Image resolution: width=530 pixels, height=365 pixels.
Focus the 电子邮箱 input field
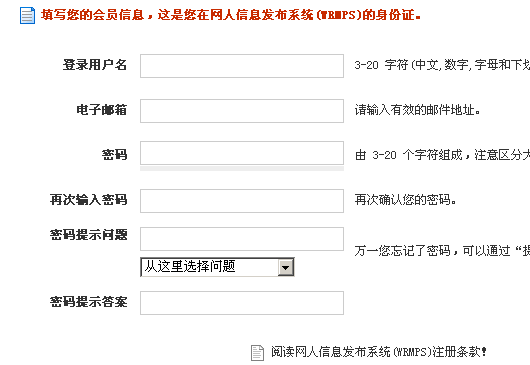tap(242, 111)
